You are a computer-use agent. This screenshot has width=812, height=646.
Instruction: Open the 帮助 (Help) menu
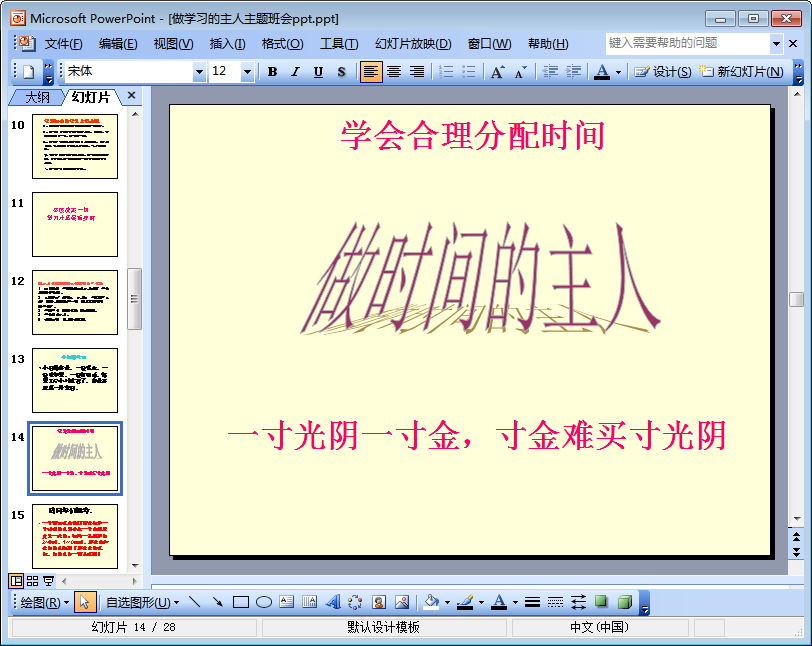548,44
